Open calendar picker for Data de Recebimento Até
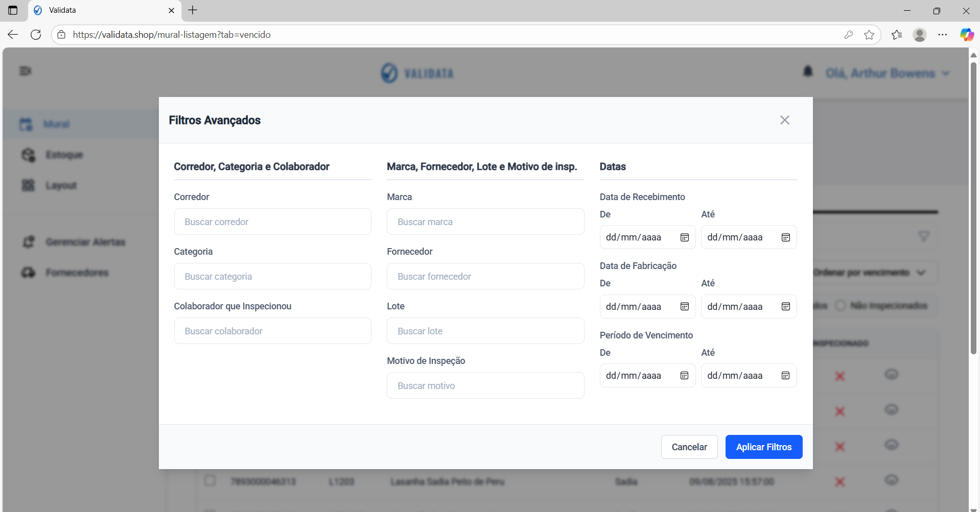 tap(785, 237)
